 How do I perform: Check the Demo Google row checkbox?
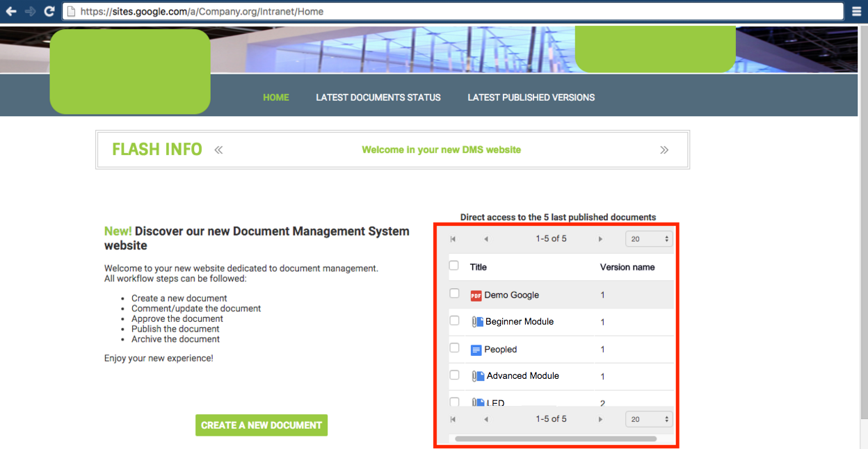click(454, 293)
